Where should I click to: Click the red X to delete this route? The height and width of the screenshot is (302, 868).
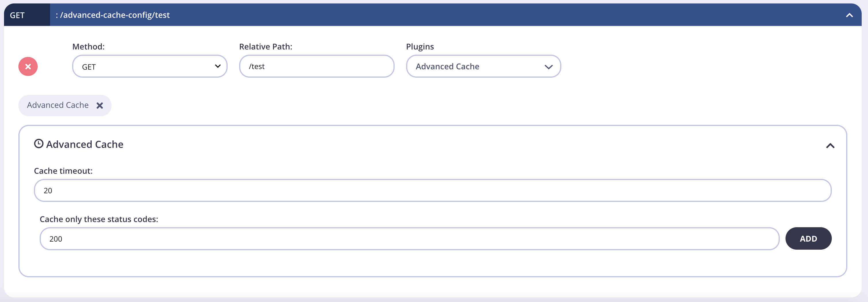tap(28, 66)
